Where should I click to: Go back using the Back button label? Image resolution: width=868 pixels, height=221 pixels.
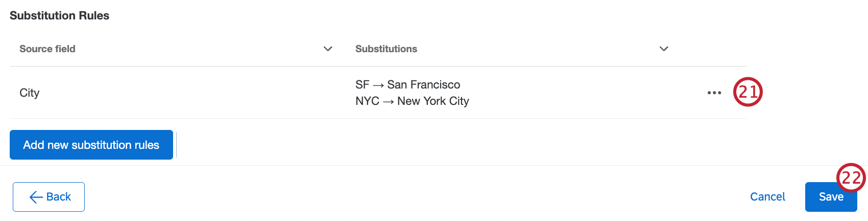pyautogui.click(x=59, y=197)
